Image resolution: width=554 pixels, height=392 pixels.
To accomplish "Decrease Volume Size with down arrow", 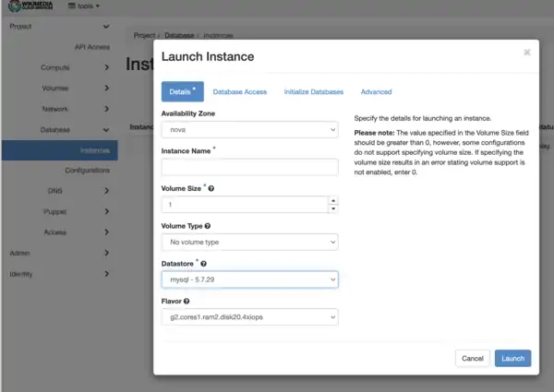I will click(x=332, y=208).
